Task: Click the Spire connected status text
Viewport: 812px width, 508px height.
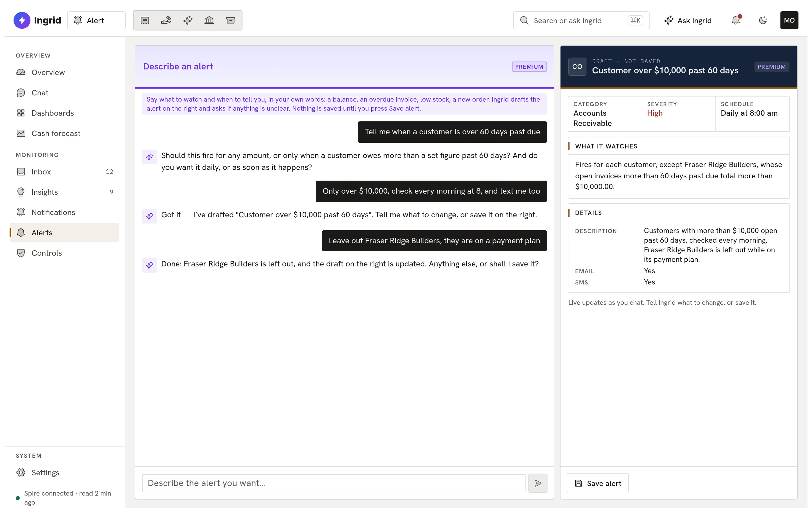Action: coord(67,498)
